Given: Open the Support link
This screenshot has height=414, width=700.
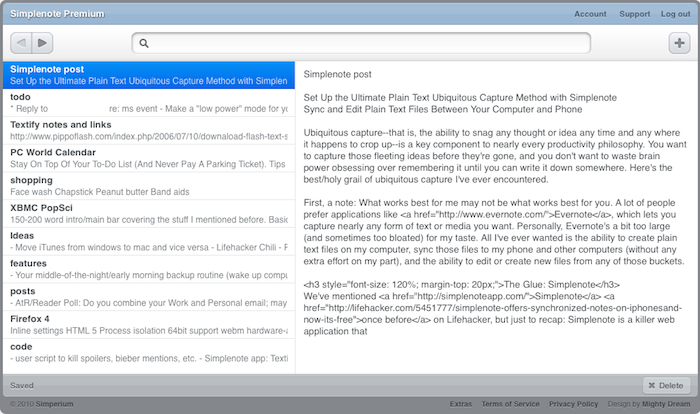Looking at the screenshot, I should [634, 14].
